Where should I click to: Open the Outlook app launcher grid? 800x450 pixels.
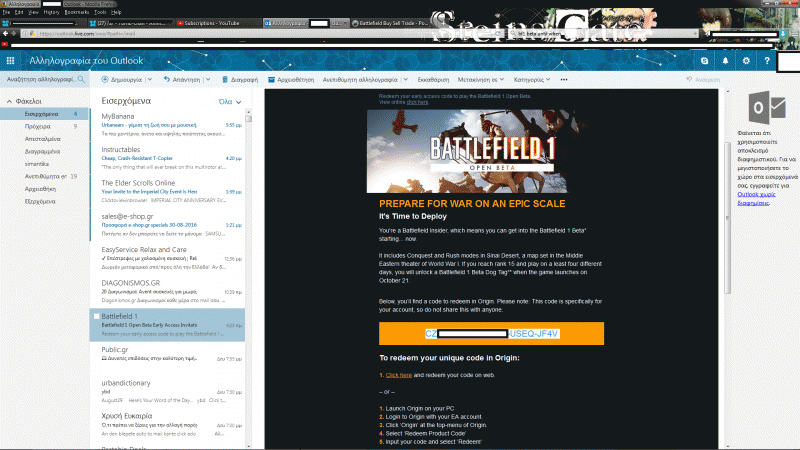(x=10, y=61)
